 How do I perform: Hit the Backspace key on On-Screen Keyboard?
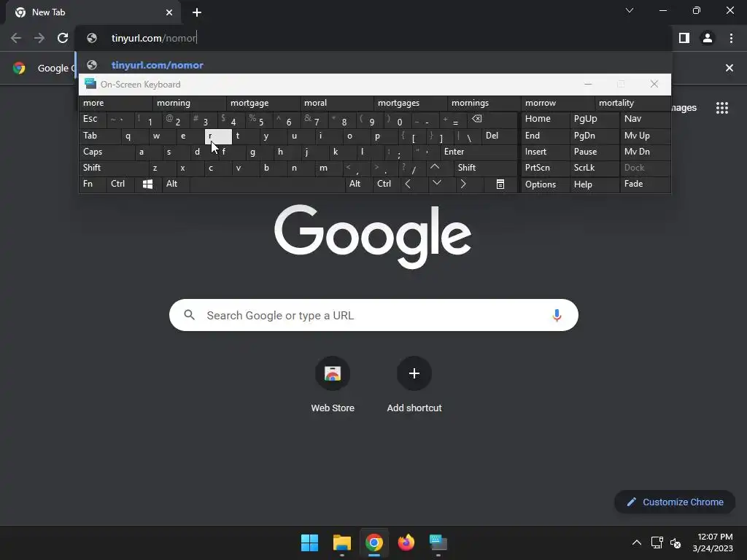click(x=476, y=119)
